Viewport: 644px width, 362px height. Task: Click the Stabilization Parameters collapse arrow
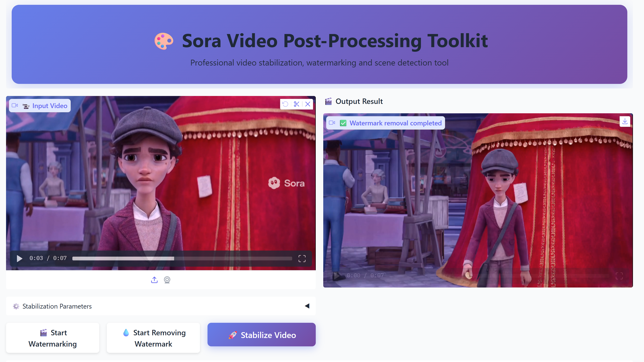coord(307,306)
